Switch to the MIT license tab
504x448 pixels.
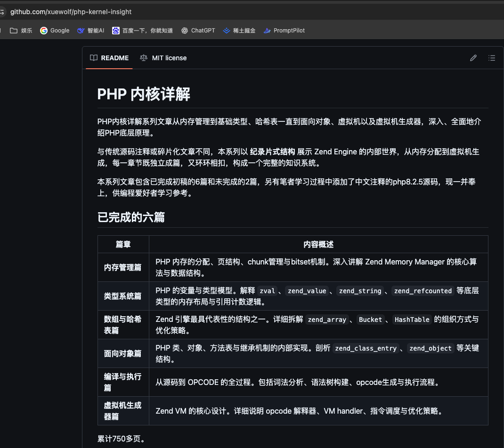[x=163, y=57]
